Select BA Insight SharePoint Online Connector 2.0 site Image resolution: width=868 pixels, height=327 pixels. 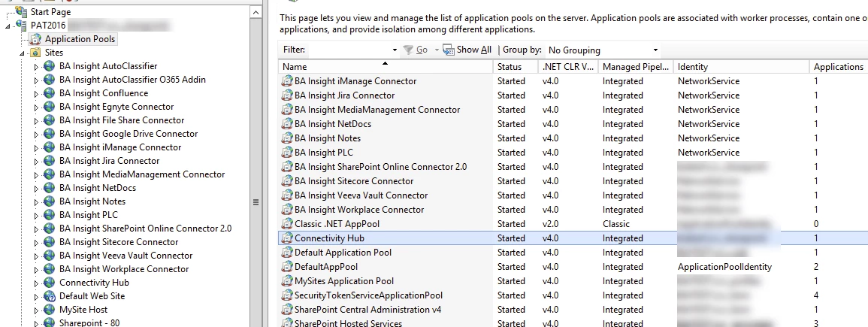145,229
